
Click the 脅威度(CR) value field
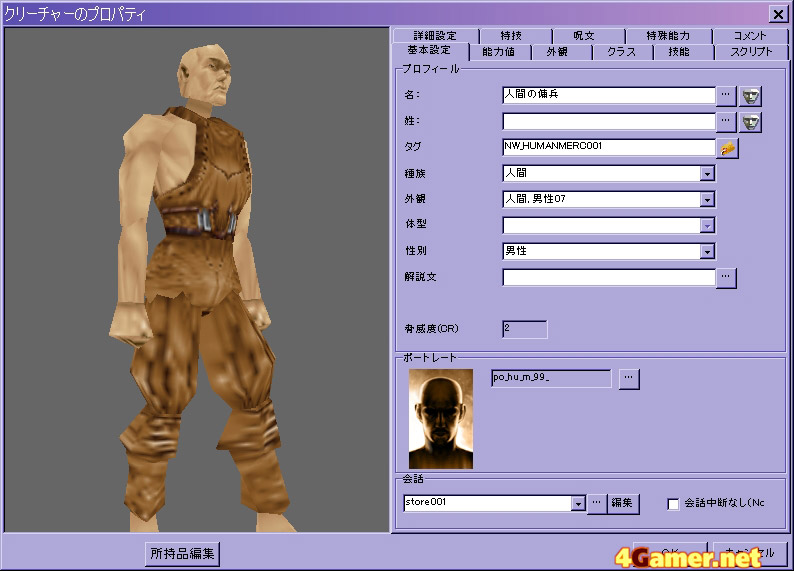pos(525,329)
